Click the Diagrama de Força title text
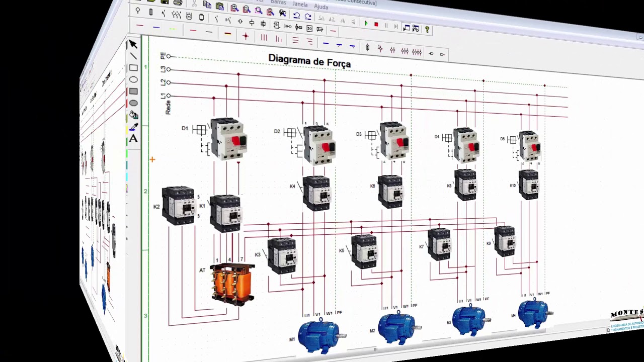The width and height of the screenshot is (644, 362). (x=309, y=60)
